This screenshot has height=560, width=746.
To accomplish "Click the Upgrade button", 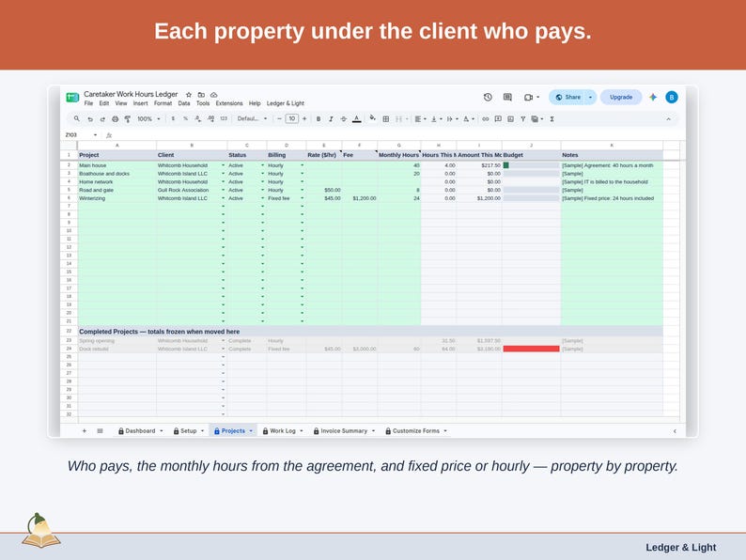I will (621, 97).
